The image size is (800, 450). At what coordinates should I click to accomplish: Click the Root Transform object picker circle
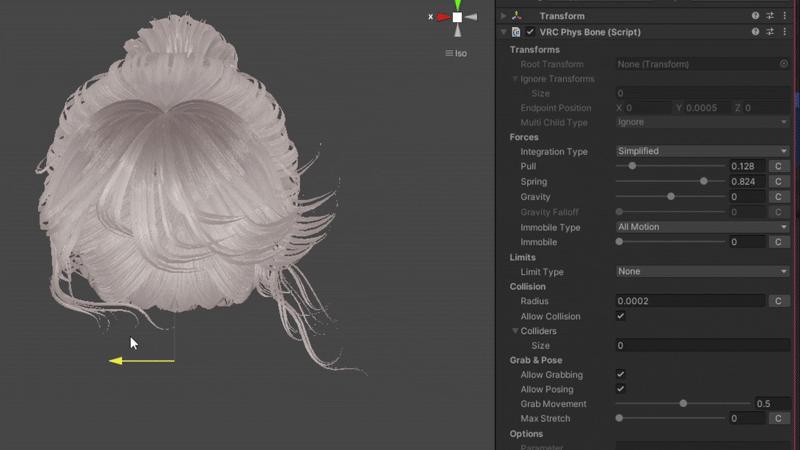pyautogui.click(x=784, y=64)
